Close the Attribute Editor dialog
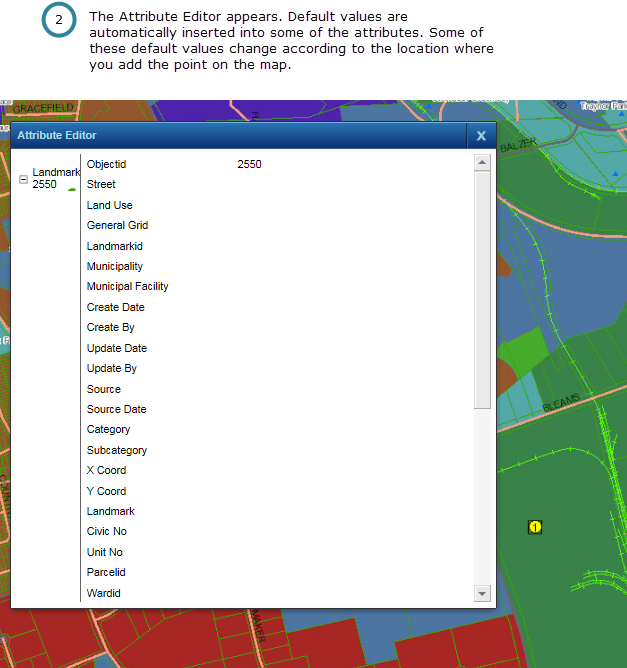This screenshot has width=627, height=668. (x=481, y=136)
